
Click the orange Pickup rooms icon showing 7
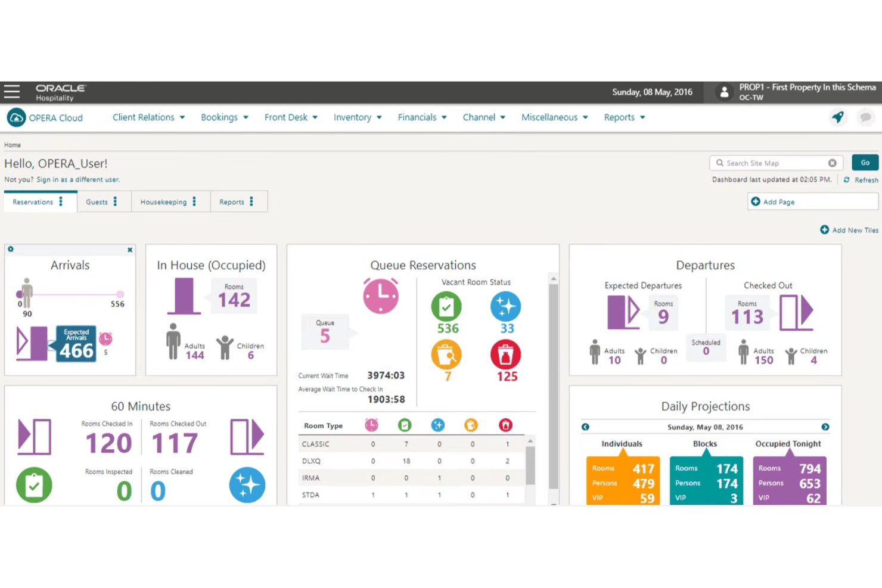[446, 354]
